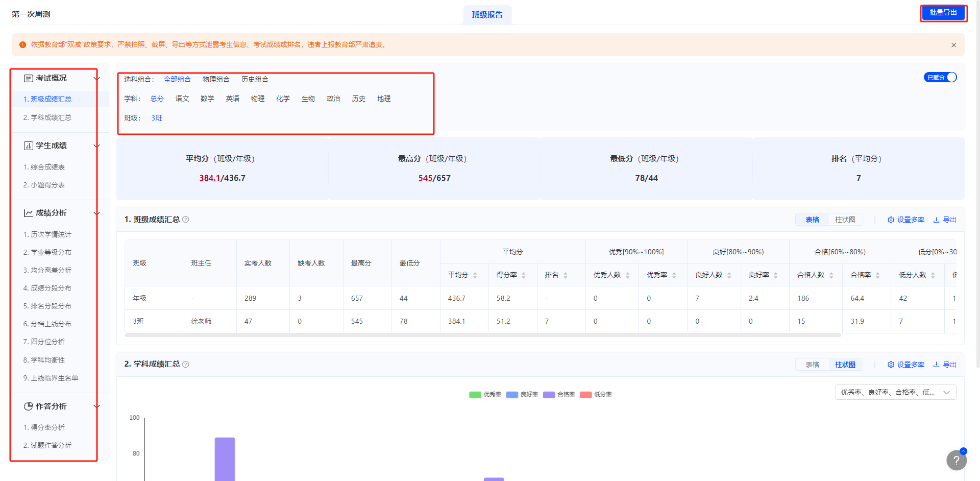Switch 学科成绩汇总 to 表格 view

[812, 365]
